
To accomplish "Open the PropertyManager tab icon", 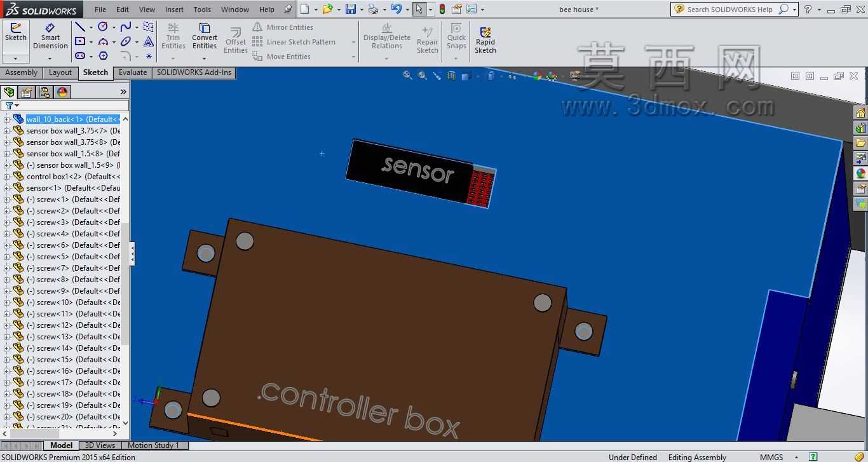I will click(27, 92).
